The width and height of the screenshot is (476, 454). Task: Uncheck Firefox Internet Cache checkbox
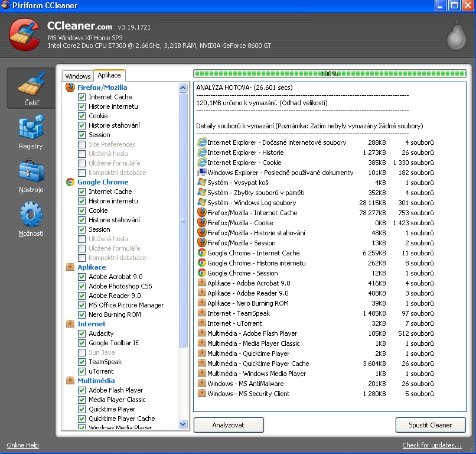pos(81,97)
